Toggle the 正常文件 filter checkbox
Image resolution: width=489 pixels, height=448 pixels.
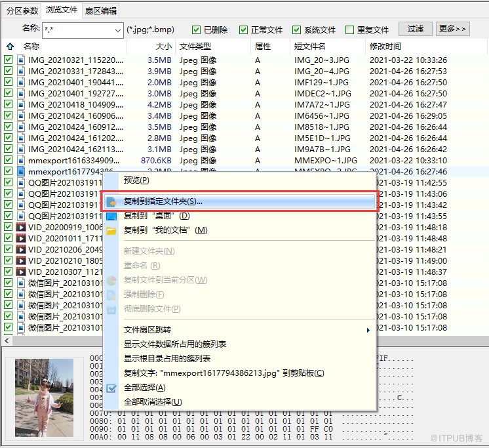[243, 30]
